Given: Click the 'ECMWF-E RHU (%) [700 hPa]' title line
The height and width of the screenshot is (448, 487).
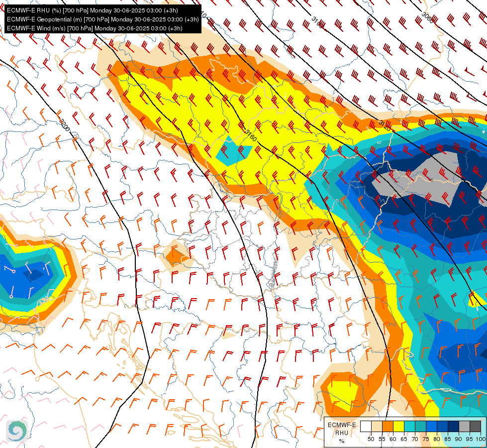Looking at the screenshot, I should pos(93,10).
